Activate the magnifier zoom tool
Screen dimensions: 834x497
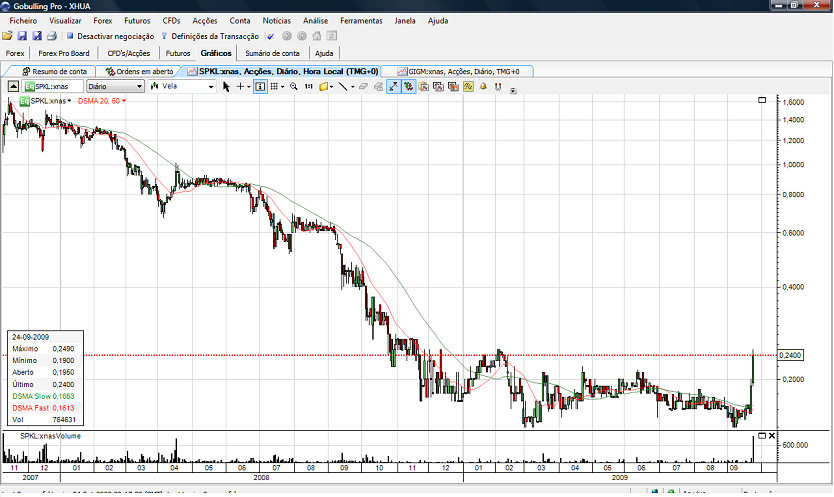[294, 87]
